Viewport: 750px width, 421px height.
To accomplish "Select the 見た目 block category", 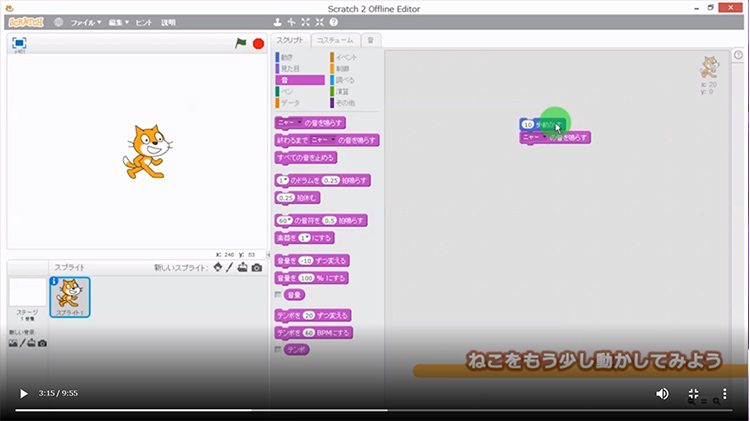I will pos(300,69).
